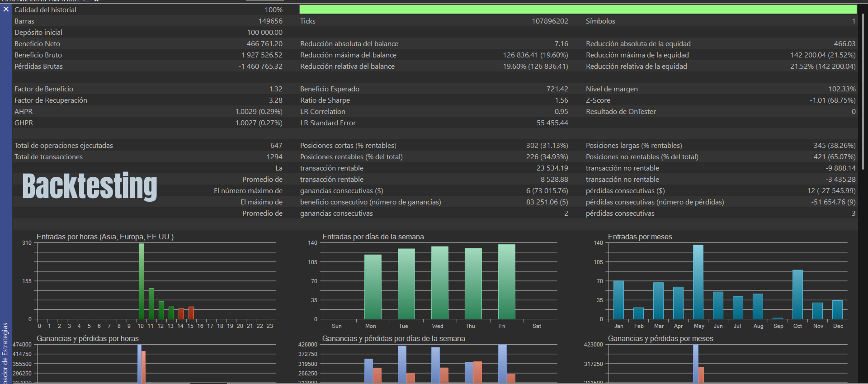Viewport: 868px width, 384px height.
Task: Click the Friday bar in weekday entries chart
Action: pos(506,281)
